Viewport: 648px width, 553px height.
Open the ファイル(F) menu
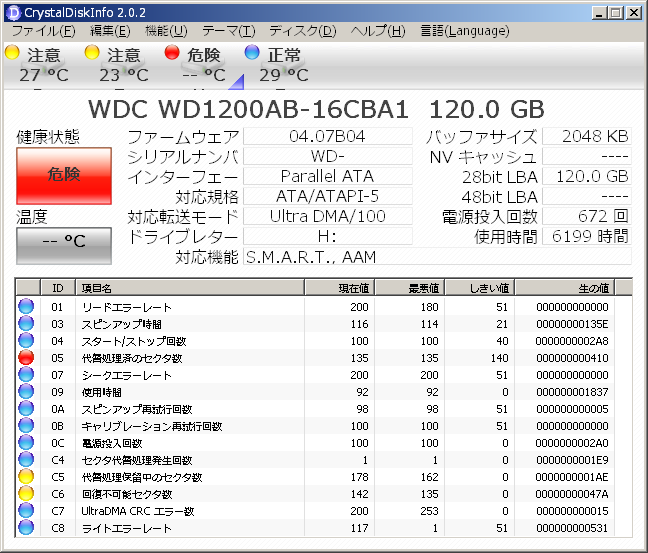[x=43, y=31]
